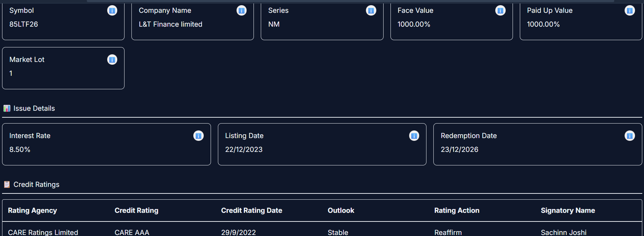Click the Rating Action column header
Viewport: 644px width, 236px height.
pyautogui.click(x=457, y=210)
